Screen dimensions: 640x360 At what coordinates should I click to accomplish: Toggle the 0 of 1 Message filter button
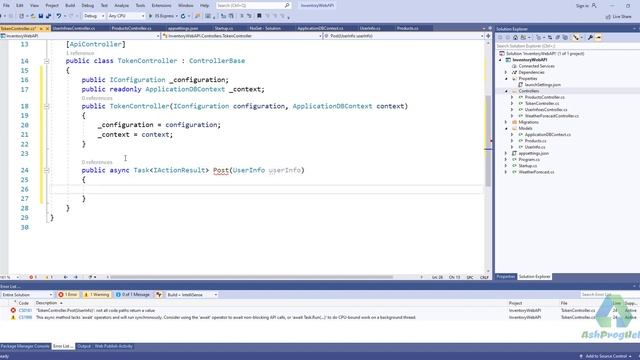133,295
